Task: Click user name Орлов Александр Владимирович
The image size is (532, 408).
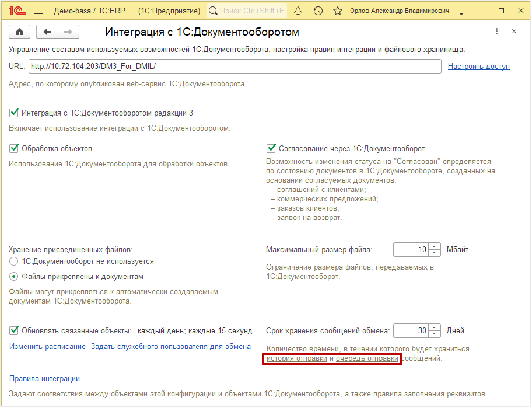Action: pyautogui.click(x=400, y=11)
